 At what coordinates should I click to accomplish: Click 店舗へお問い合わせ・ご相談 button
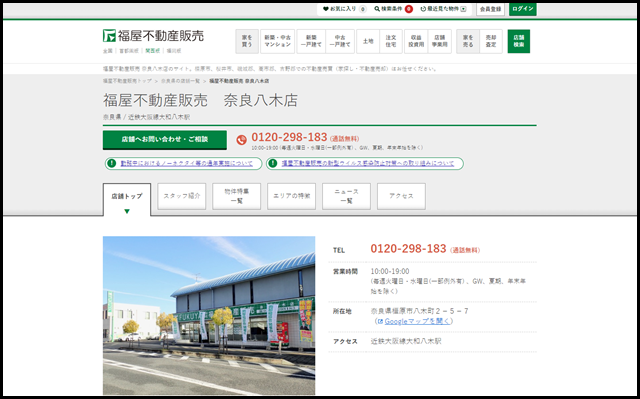pyautogui.click(x=165, y=140)
